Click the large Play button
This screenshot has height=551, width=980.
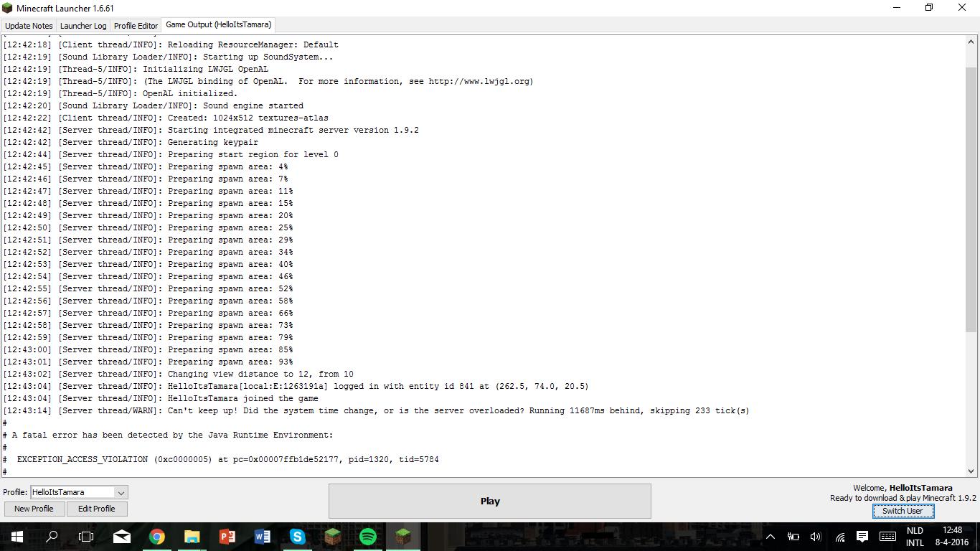[490, 501]
